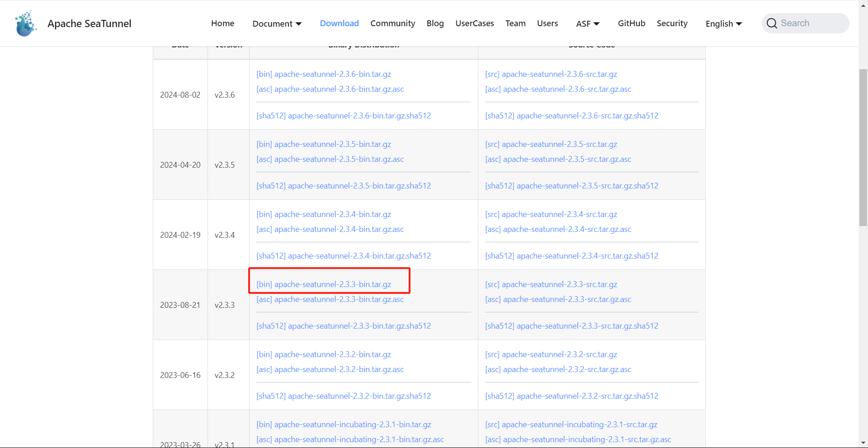Open the Document dropdown menu
The height and width of the screenshot is (448, 868).
click(277, 24)
